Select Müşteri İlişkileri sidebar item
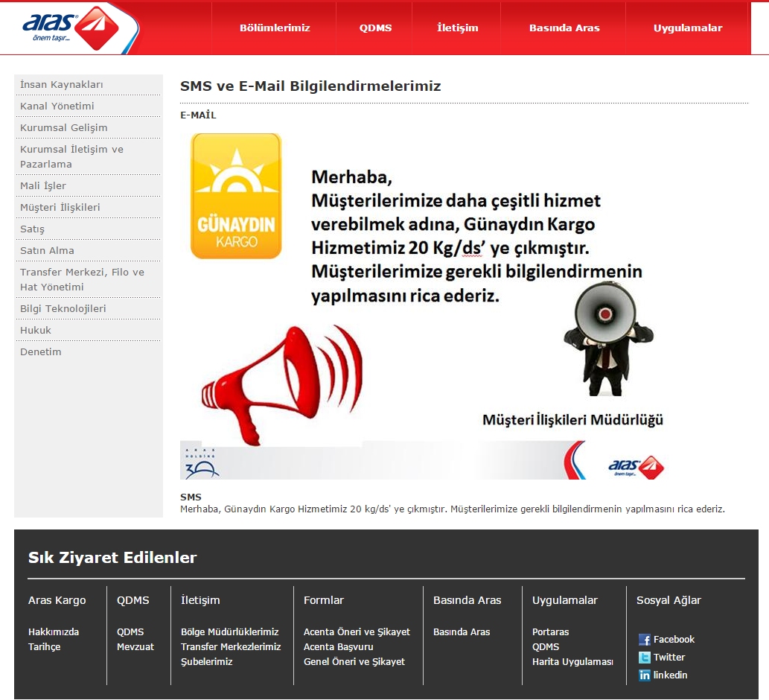This screenshot has height=700, width=769. (89, 207)
